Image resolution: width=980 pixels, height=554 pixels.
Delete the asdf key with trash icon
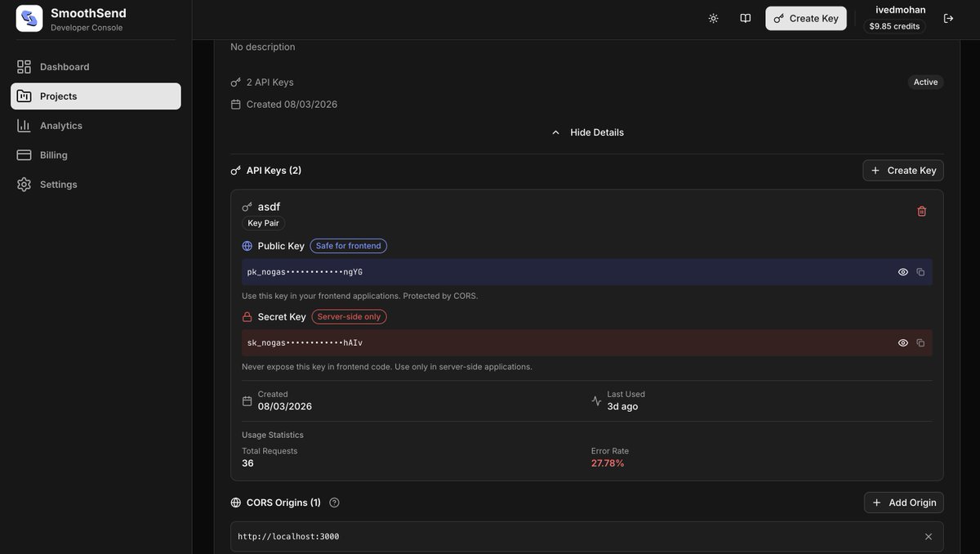(922, 211)
